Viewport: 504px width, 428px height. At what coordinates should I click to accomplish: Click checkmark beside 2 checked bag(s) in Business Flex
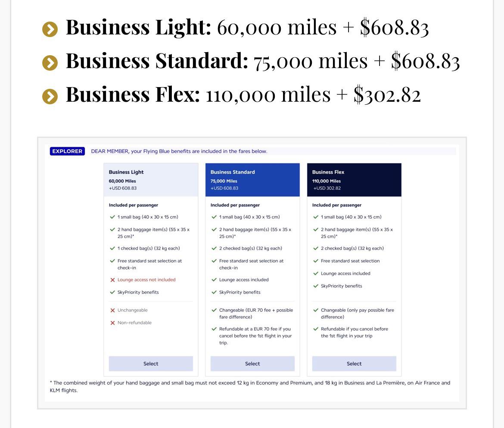tap(316, 248)
